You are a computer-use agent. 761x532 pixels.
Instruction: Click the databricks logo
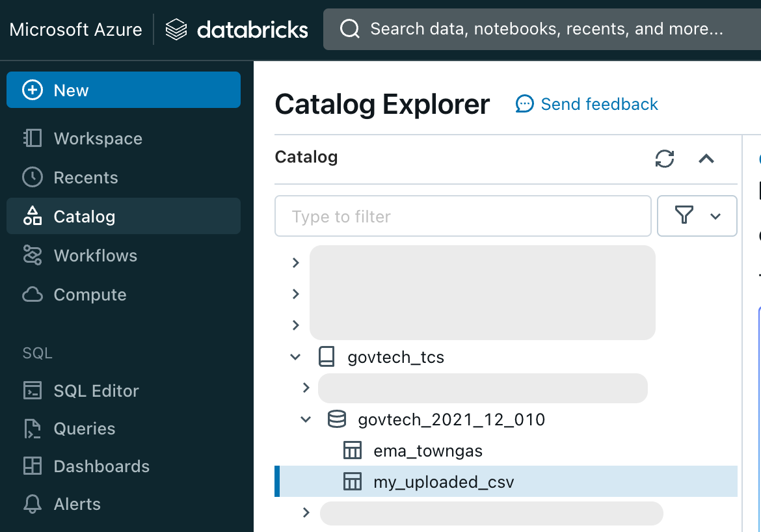(237, 30)
